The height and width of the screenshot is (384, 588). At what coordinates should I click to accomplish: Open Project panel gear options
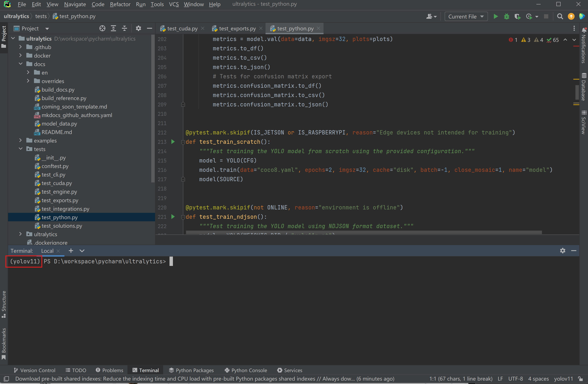(138, 28)
